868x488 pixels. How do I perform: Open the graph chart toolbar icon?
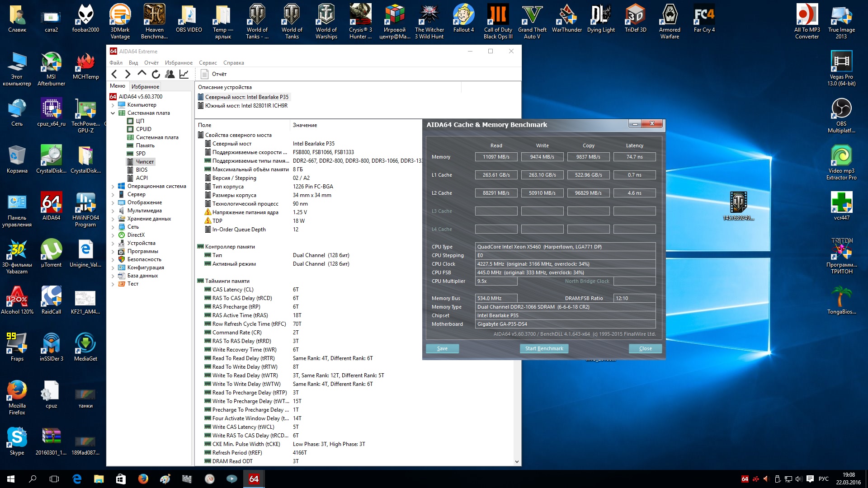pyautogui.click(x=184, y=74)
